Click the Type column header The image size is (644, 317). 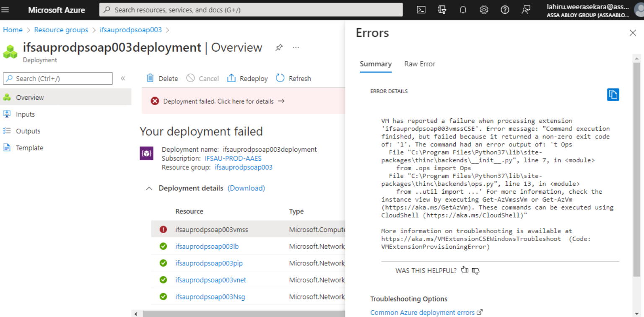click(x=296, y=211)
